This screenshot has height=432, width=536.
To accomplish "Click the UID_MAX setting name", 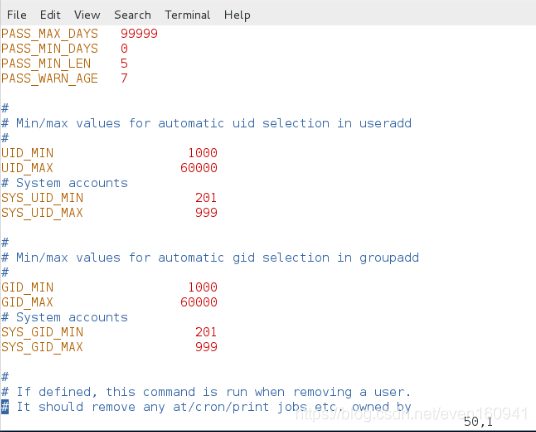I will 27,168.
